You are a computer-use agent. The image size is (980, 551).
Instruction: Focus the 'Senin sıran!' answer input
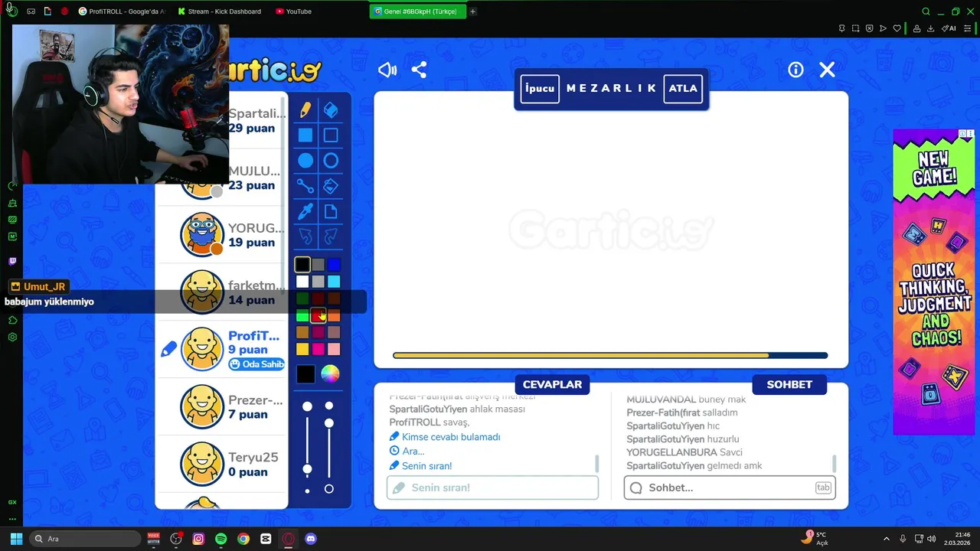492,487
